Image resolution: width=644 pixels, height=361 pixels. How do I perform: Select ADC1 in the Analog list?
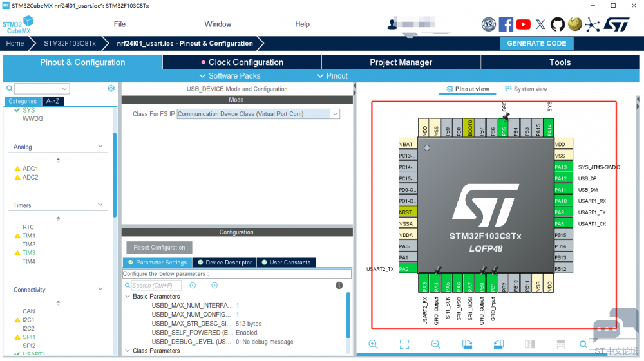click(30, 169)
